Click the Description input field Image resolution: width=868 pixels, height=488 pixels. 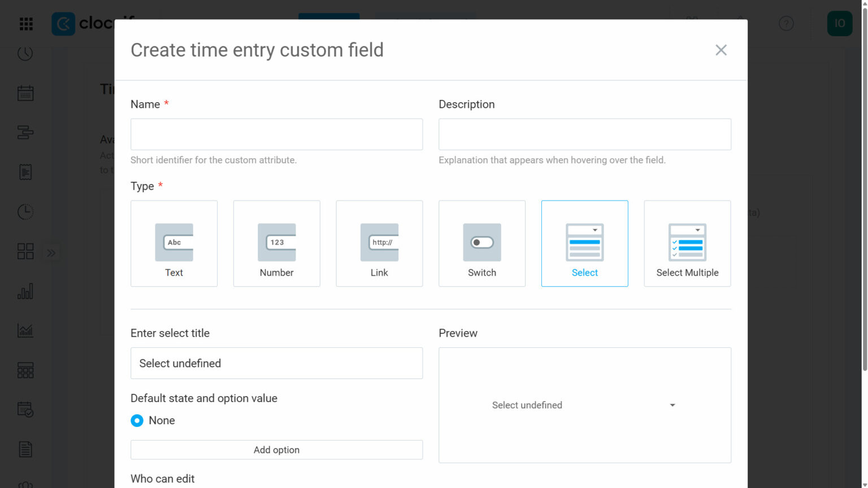584,134
